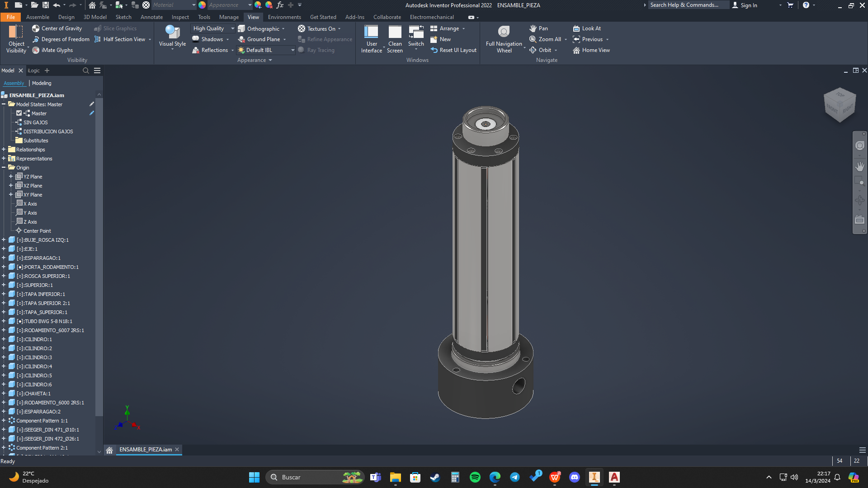Activate the Look At tool
The height and width of the screenshot is (488, 868).
tap(587, 28)
